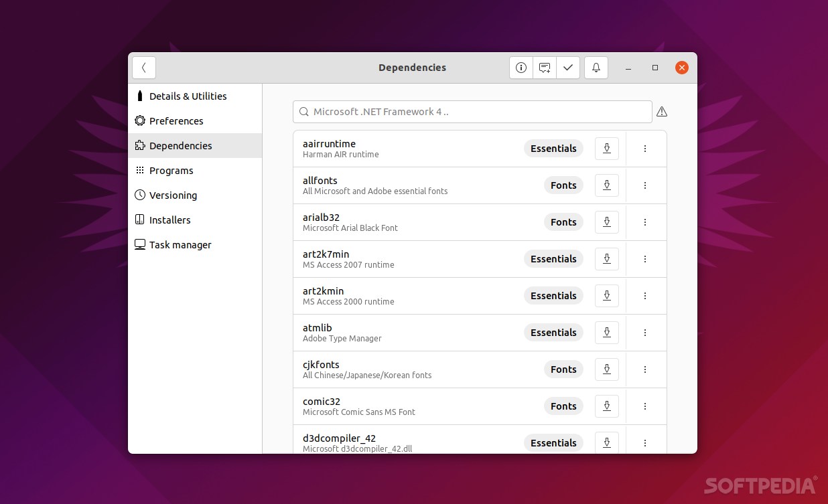Click Essentials tag on d3dcompiler_42 row
Image resolution: width=828 pixels, height=504 pixels.
(553, 443)
